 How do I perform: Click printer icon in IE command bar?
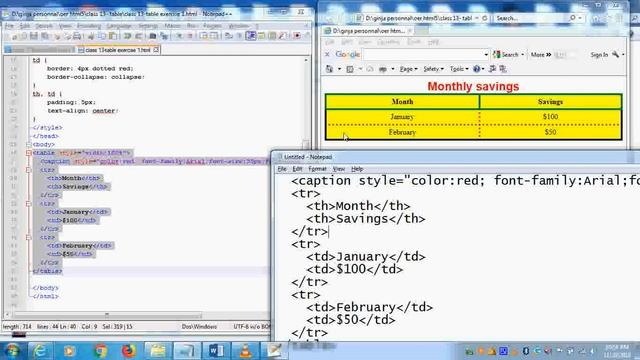coord(382,69)
